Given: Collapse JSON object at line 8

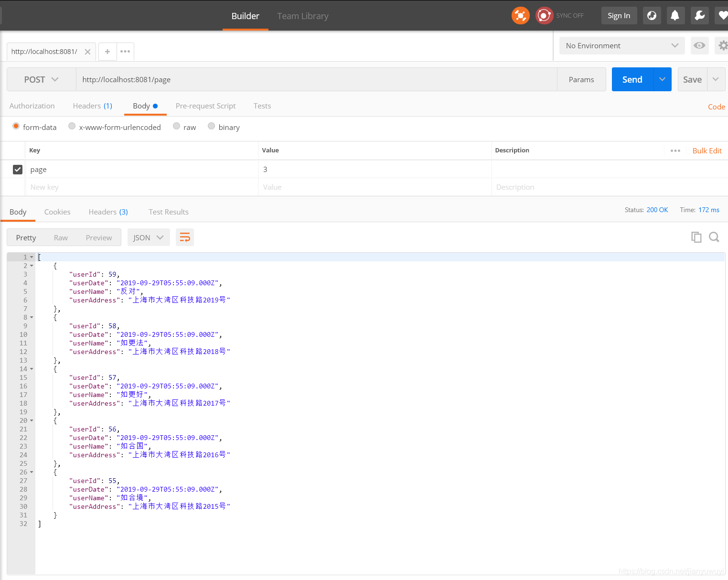Looking at the screenshot, I should (x=32, y=317).
